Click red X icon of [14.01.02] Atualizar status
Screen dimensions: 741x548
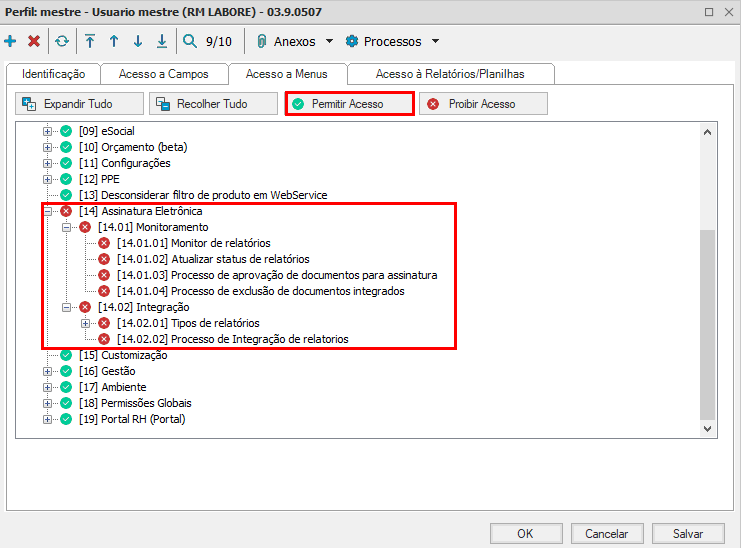(104, 259)
